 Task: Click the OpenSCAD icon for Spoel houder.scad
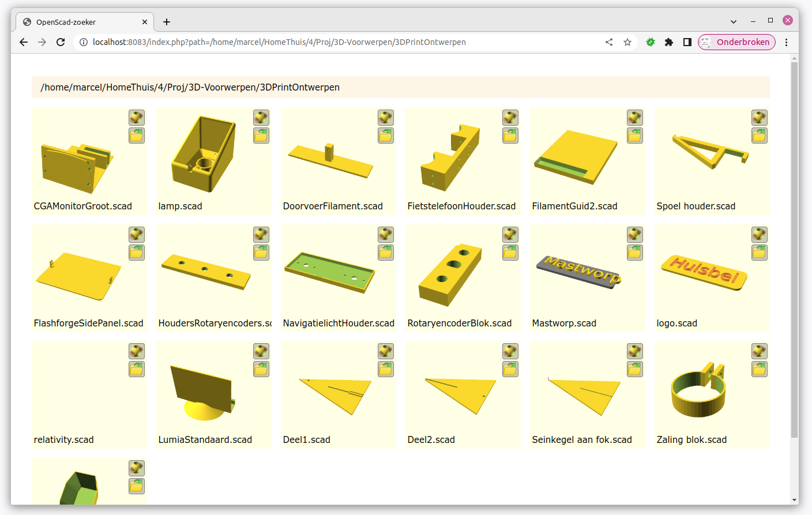(760, 118)
